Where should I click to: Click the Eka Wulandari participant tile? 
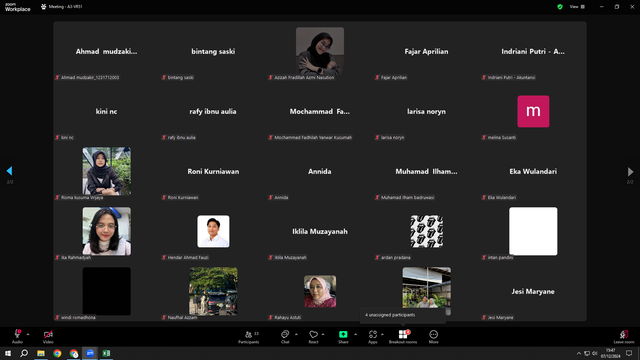pyautogui.click(x=533, y=171)
